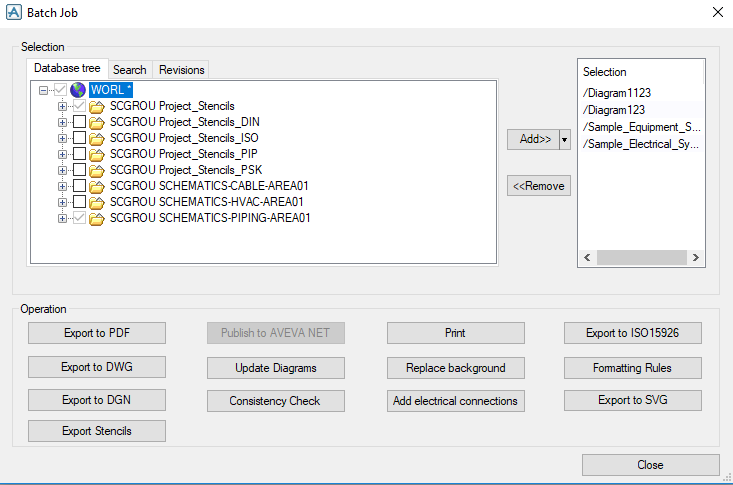This screenshot has width=733, height=485.
Task: Click folder icon of SCGROU Project_Stencils_DIN
Action: [97, 122]
